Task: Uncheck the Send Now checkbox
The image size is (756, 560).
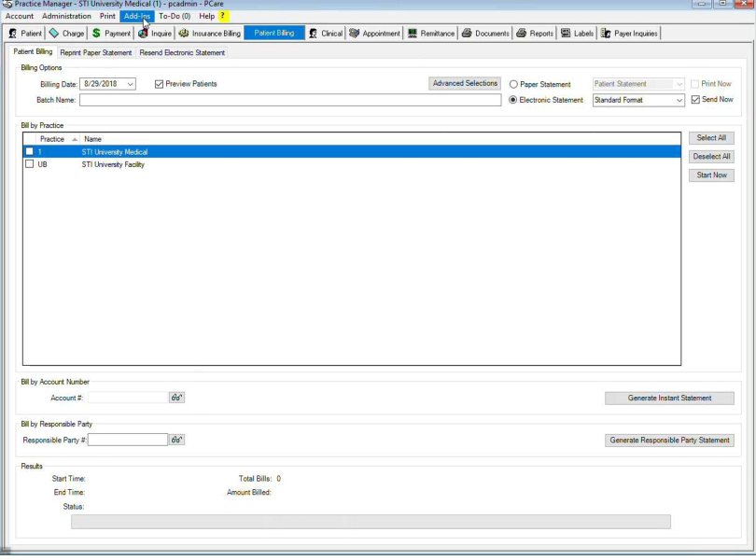Action: (695, 100)
